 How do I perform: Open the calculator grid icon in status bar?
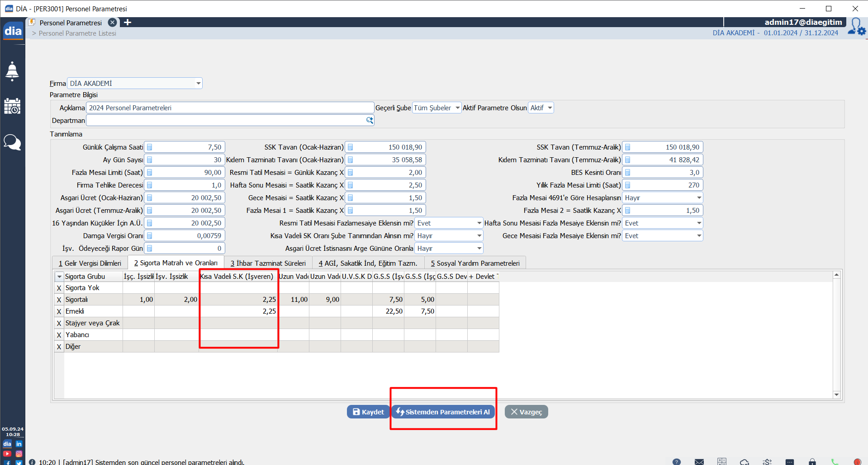(722, 461)
